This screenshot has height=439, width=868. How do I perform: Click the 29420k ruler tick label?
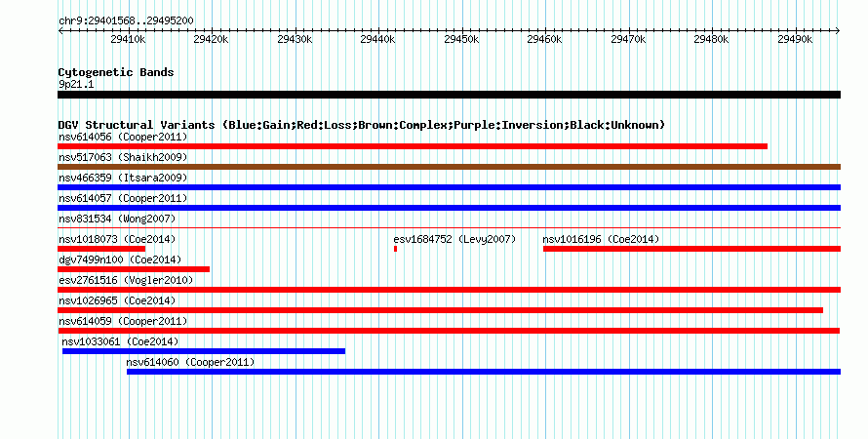pyautogui.click(x=211, y=39)
